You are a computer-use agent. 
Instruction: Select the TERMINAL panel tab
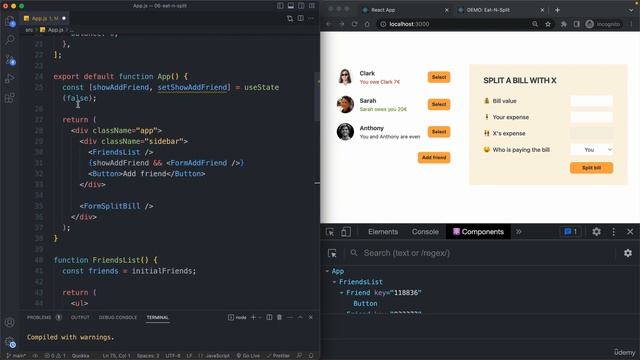pyautogui.click(x=158, y=317)
